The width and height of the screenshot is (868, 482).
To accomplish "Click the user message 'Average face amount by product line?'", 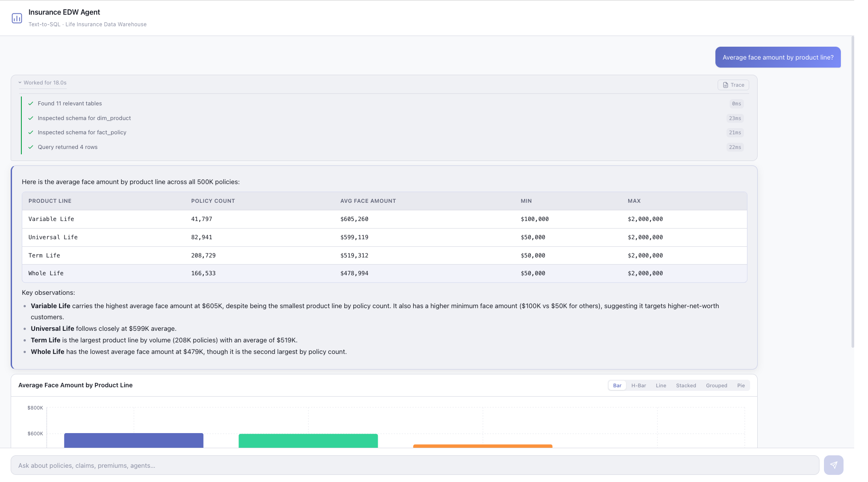I will pos(778,57).
